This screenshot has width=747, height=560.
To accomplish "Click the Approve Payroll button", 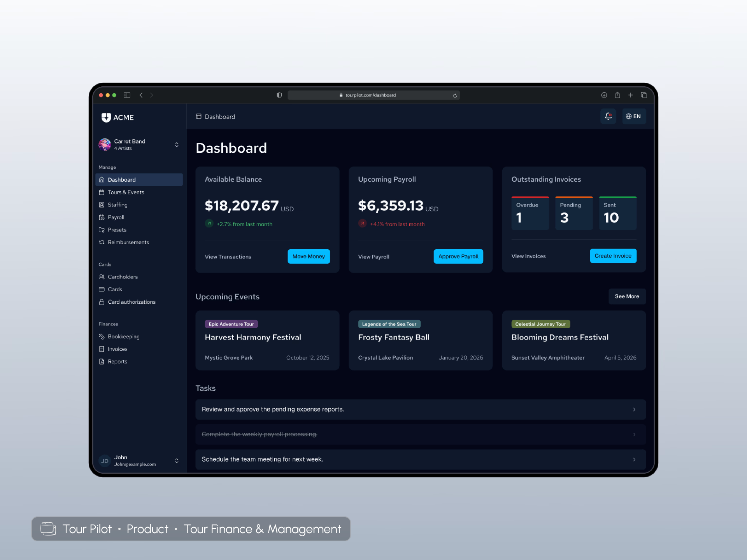I will [x=458, y=256].
